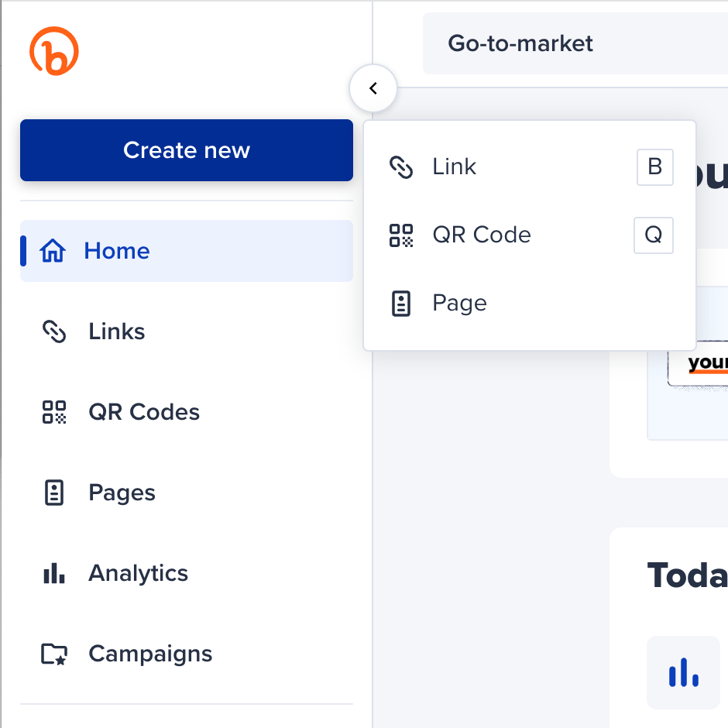The image size is (728, 728).
Task: Click the Campaigns flag icon
Action: pyautogui.click(x=53, y=653)
